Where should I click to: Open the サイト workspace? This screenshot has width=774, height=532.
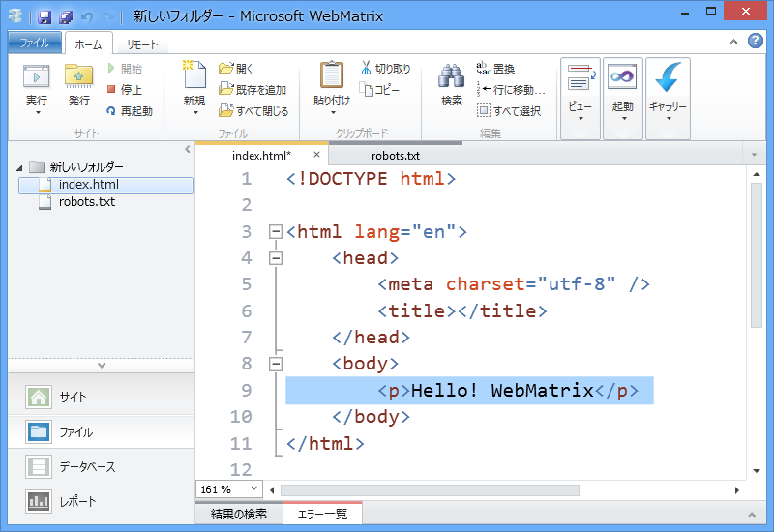[102, 397]
